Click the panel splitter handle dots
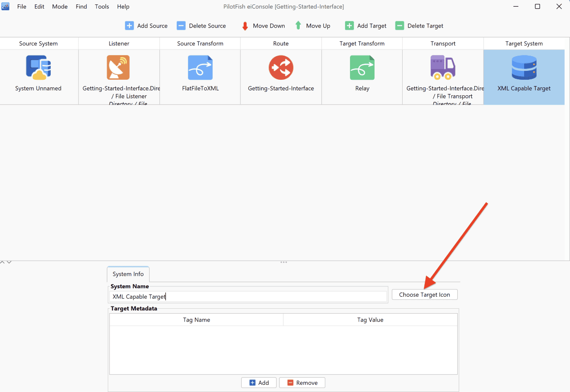570x392 pixels. pyautogui.click(x=284, y=262)
